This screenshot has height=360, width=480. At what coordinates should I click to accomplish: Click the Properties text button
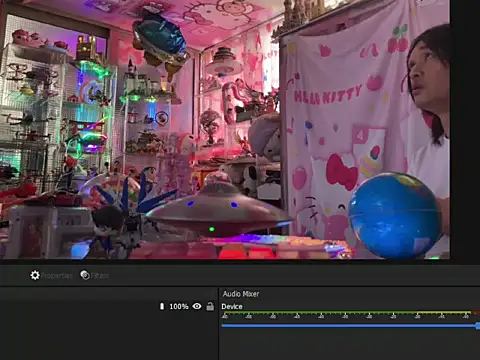click(56, 276)
